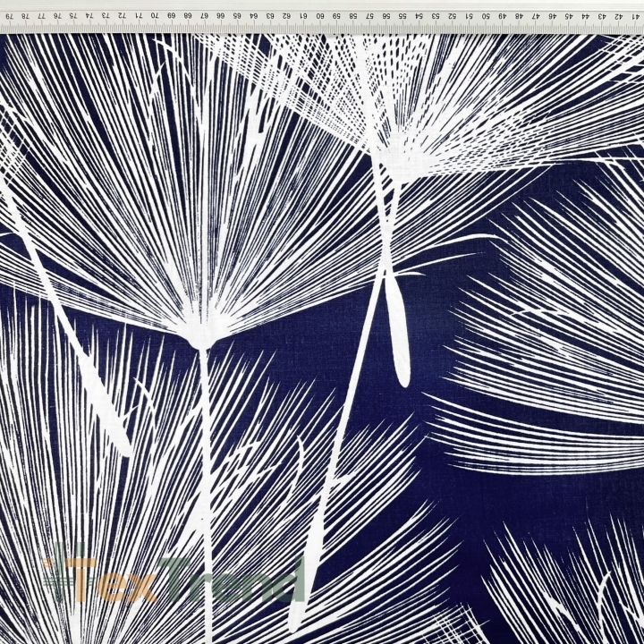Screen dimensions: 644x644
Task: Click the number 52 on the ruler
Action: tap(453, 16)
